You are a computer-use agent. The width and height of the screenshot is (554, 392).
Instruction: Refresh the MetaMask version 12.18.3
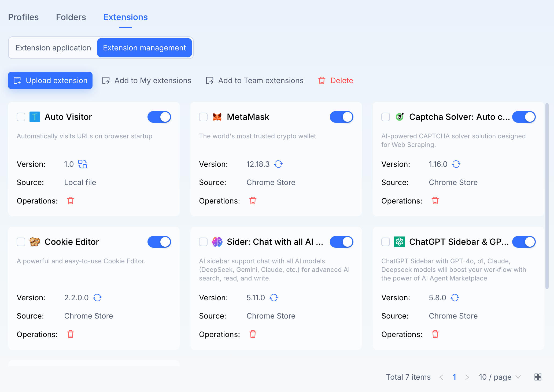coord(278,164)
